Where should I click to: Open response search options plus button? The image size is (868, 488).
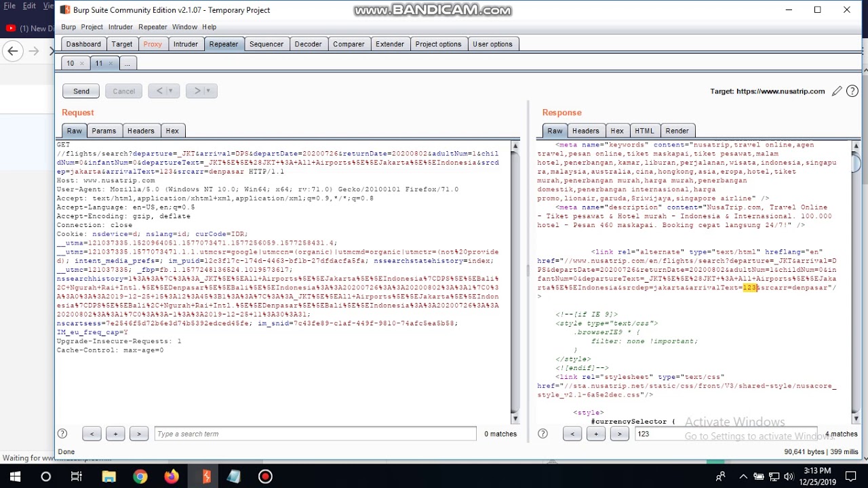(x=596, y=434)
